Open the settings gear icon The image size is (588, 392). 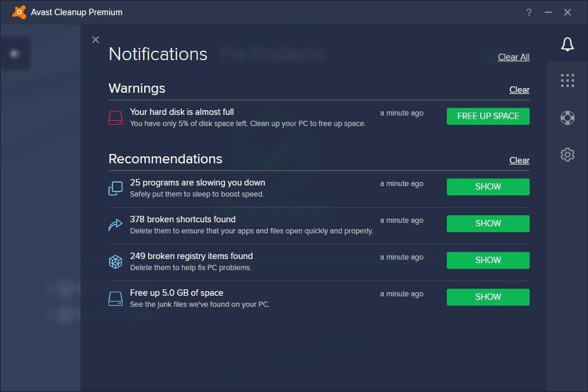pos(567,154)
